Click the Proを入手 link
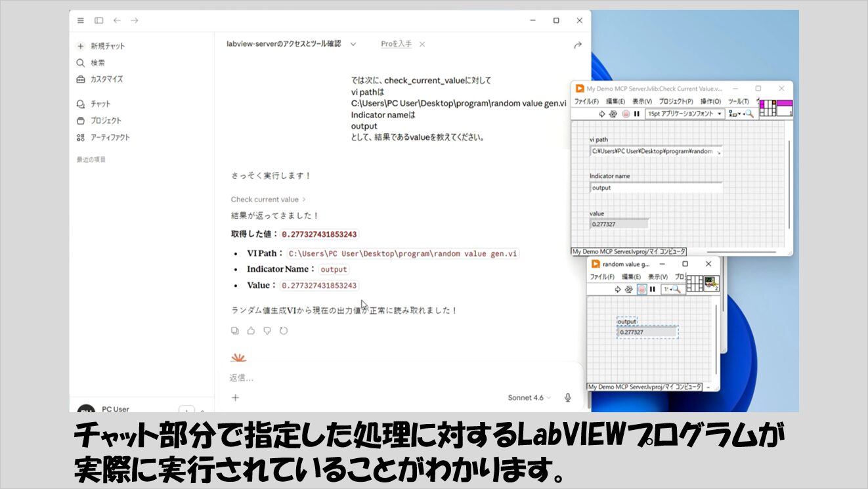 (x=396, y=44)
